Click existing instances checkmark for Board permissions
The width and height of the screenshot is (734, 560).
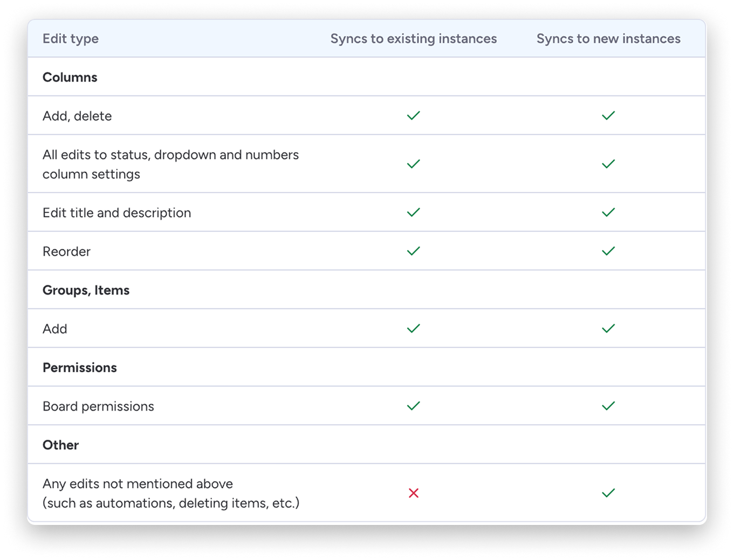pyautogui.click(x=414, y=406)
